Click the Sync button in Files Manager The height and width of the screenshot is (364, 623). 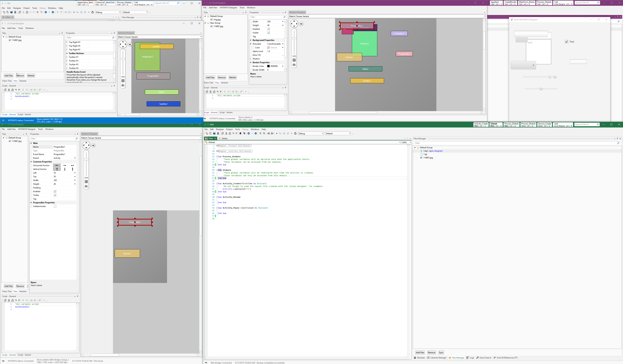coord(441,352)
